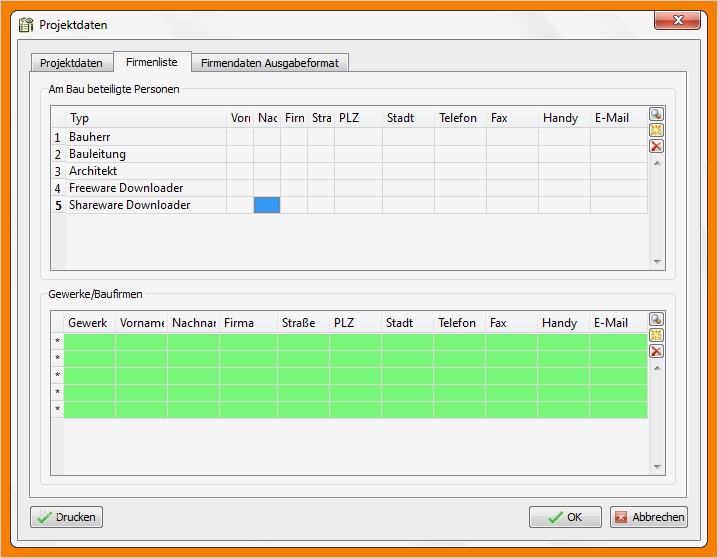Click the PLZ header in the Personen table
This screenshot has width=718, height=558.
(358, 118)
